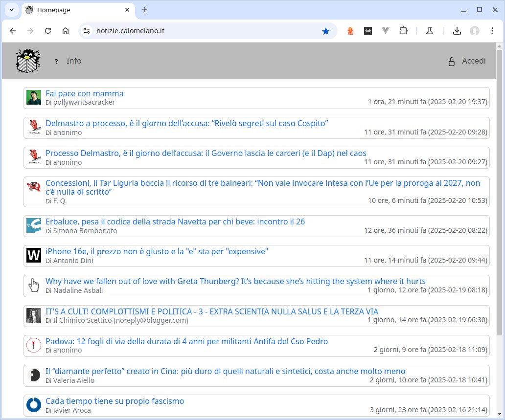Screen dimensions: 505x420
Task: Open the 'Fai pace con mamma' article
Action: pyautogui.click(x=84, y=93)
